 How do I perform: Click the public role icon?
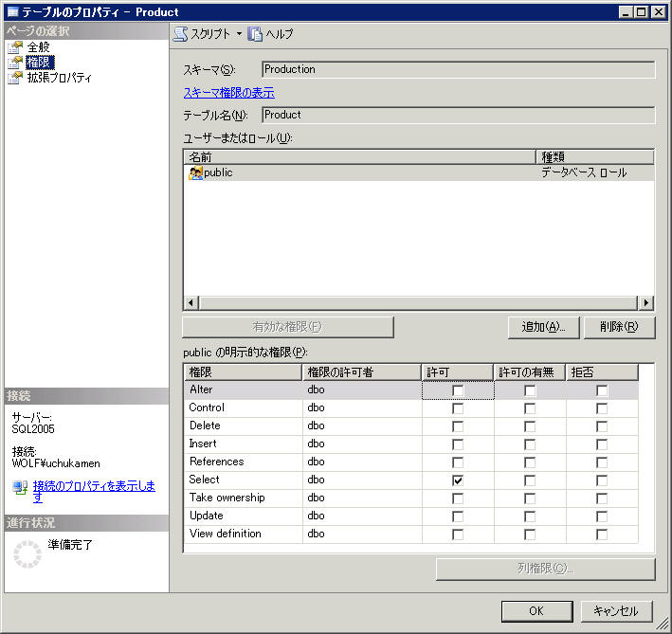click(195, 172)
